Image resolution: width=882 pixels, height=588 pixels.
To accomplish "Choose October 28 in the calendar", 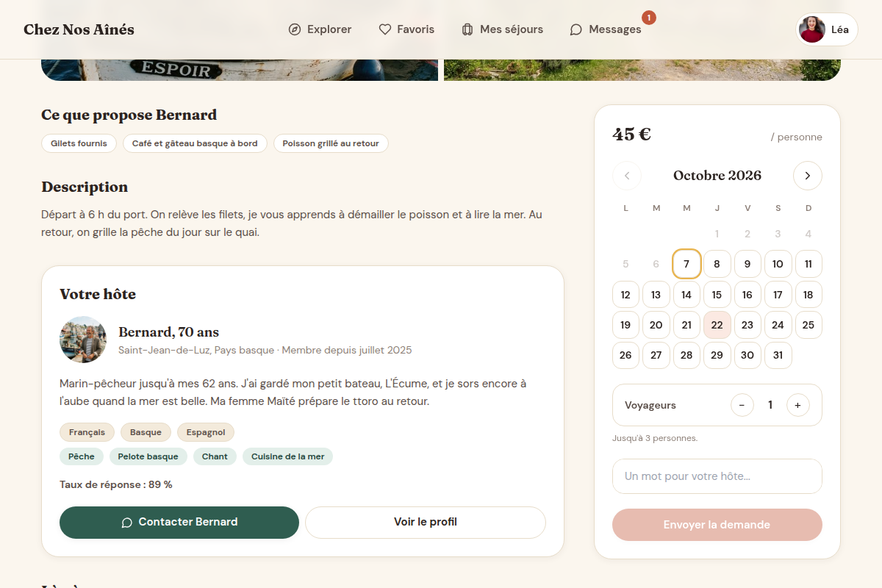I will (x=686, y=355).
